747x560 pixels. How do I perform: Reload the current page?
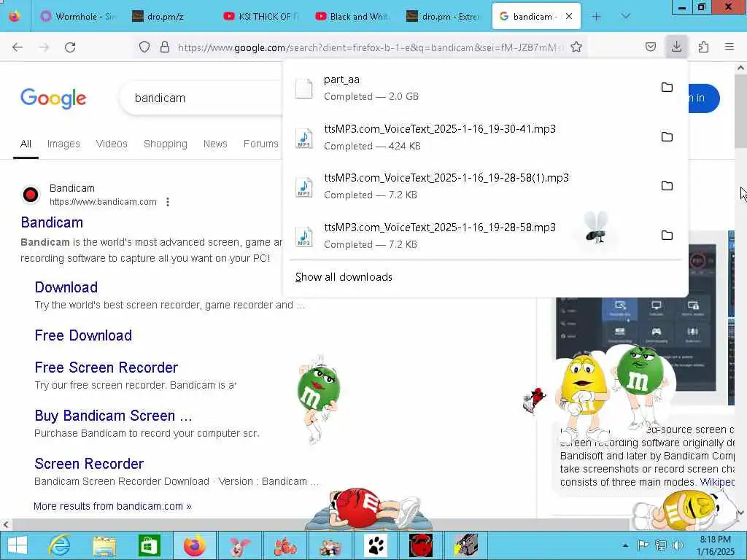tap(70, 47)
